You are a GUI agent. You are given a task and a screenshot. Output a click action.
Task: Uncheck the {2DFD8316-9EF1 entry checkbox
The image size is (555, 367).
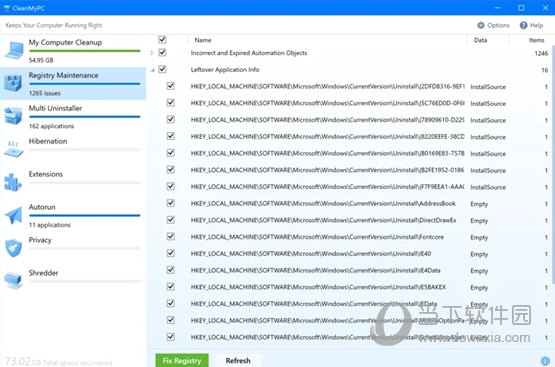coord(171,86)
